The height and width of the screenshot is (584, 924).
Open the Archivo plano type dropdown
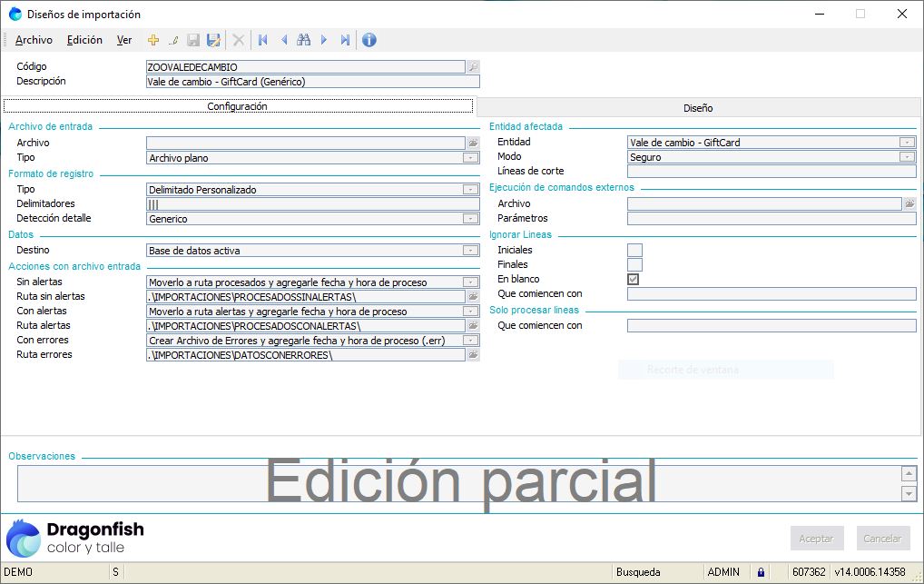(x=470, y=158)
